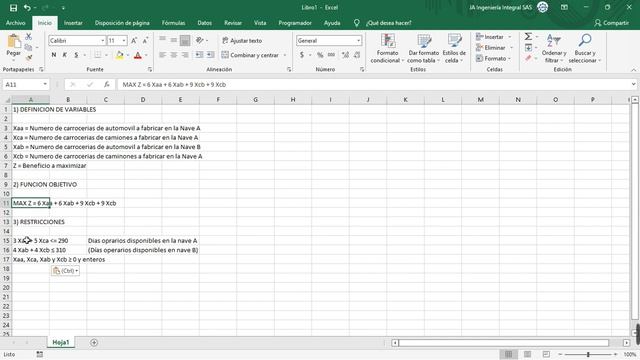The height and width of the screenshot is (360, 640).
Task: Align text to bottom of cell
Action: tap(185, 40)
